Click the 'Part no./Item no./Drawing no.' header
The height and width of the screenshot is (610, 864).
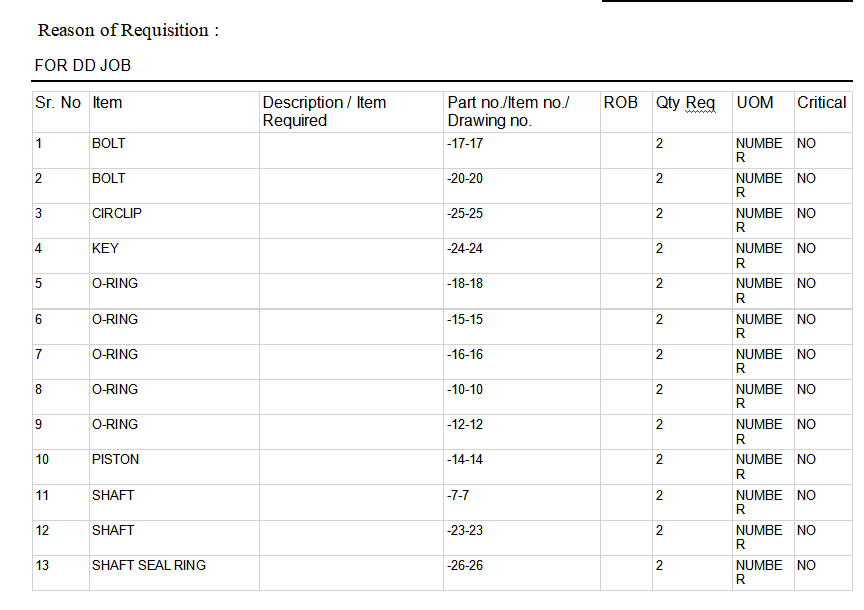pyautogui.click(x=508, y=111)
